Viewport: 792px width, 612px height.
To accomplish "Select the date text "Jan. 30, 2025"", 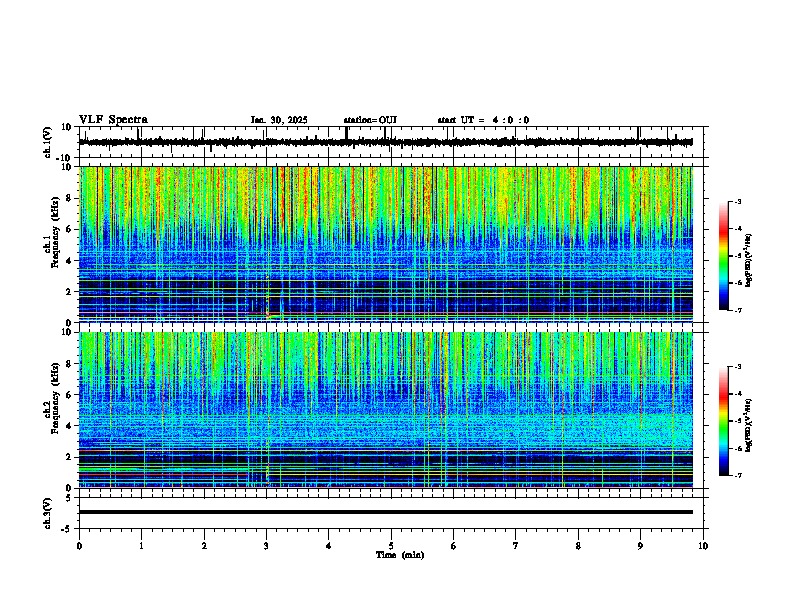I will point(279,120).
